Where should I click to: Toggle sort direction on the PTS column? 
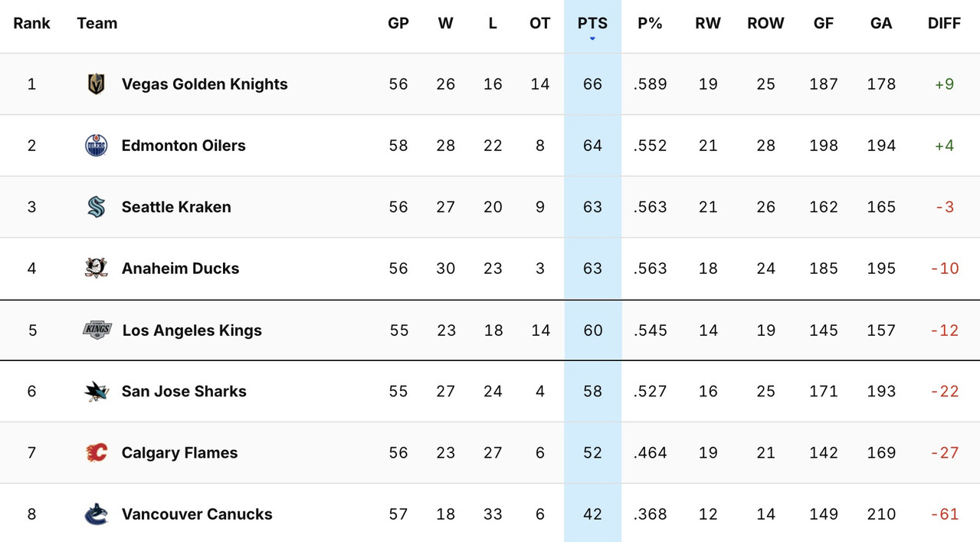click(x=592, y=23)
